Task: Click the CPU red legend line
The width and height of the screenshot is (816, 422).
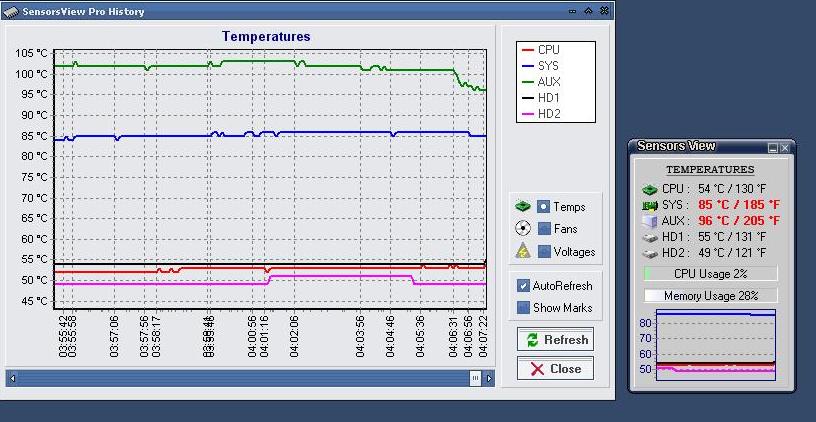Action: (528, 50)
